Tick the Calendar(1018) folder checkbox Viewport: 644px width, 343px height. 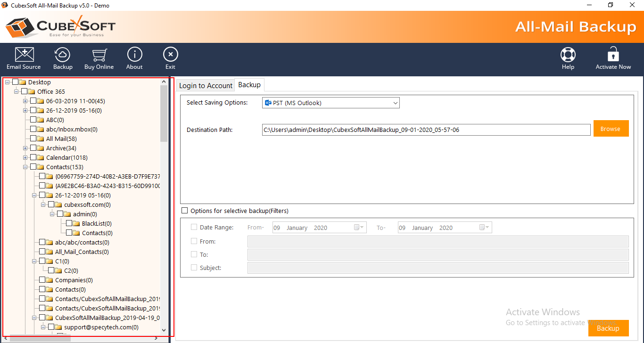pos(33,157)
